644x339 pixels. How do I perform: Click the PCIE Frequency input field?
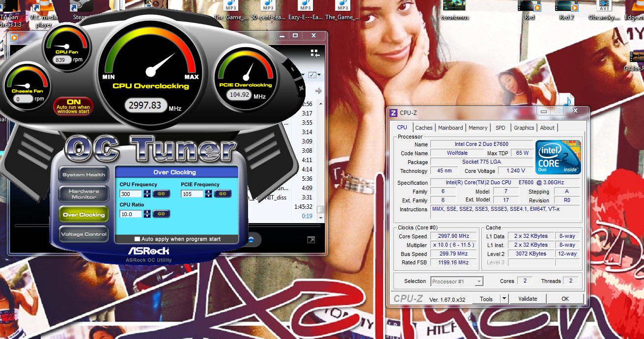pos(192,194)
